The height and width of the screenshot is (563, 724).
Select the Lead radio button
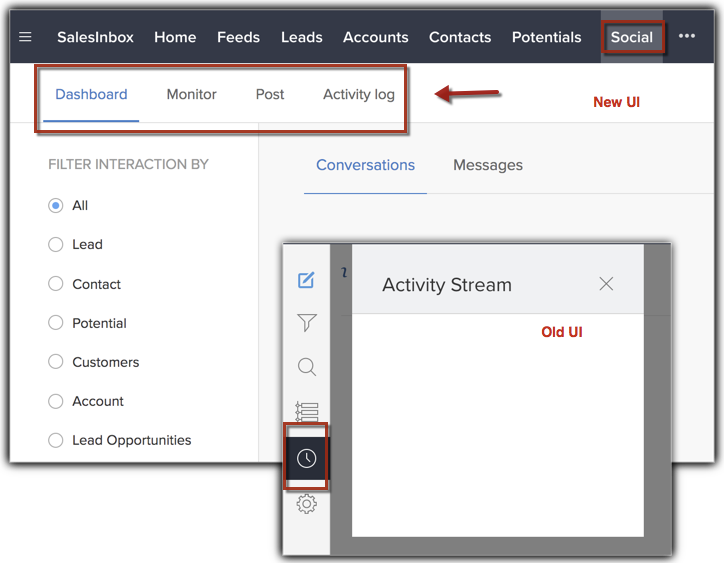point(55,244)
